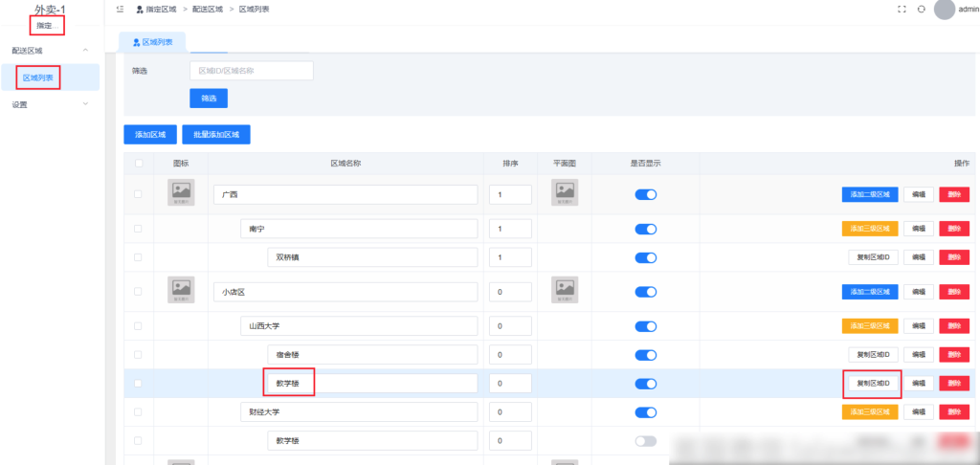Expand the 设置 sidebar menu
This screenshot has height=465, width=980.
85,104
